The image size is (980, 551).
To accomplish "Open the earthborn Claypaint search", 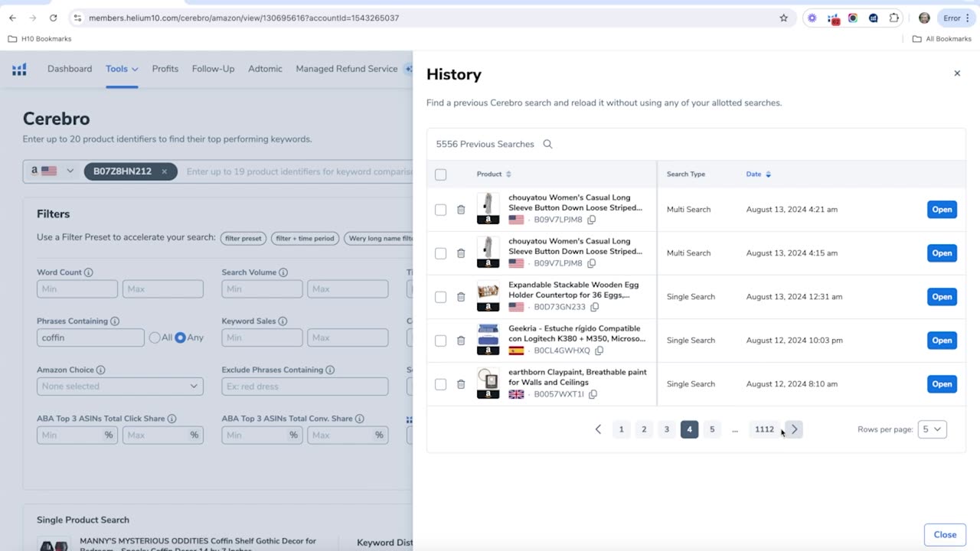I will (942, 384).
